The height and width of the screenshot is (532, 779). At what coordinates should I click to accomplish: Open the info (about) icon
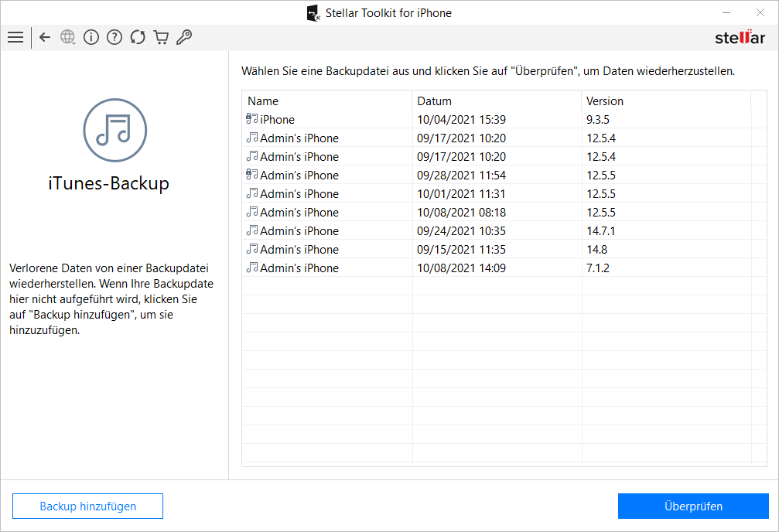coord(91,37)
